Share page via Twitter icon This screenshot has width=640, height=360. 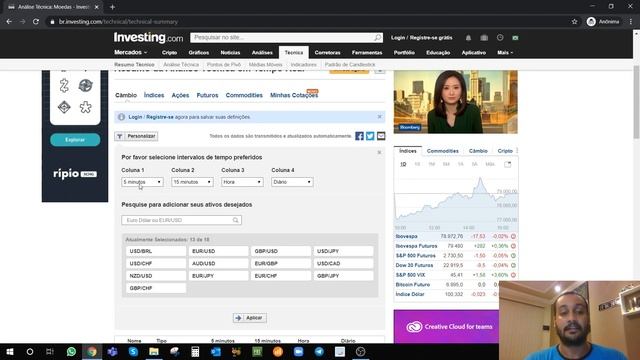[370, 136]
